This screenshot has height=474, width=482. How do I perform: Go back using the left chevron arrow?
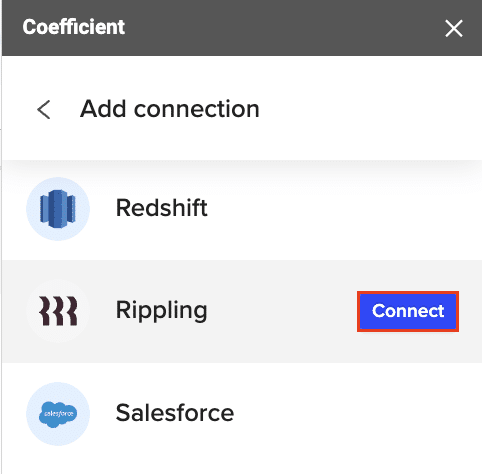click(x=44, y=109)
